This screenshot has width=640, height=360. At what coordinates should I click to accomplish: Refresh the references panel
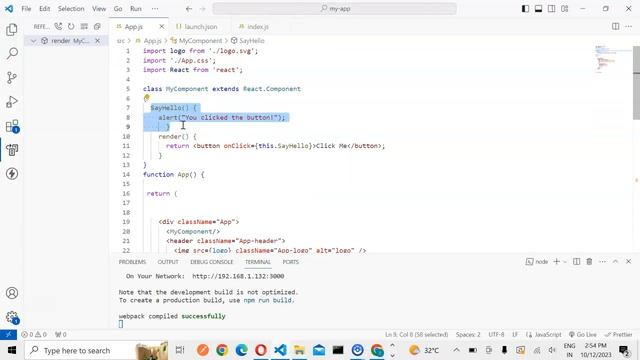71,27
